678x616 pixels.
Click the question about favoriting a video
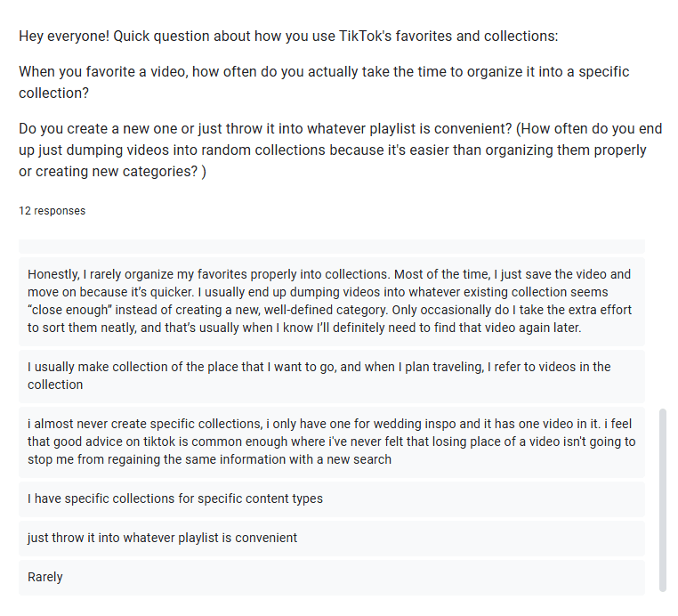click(324, 82)
